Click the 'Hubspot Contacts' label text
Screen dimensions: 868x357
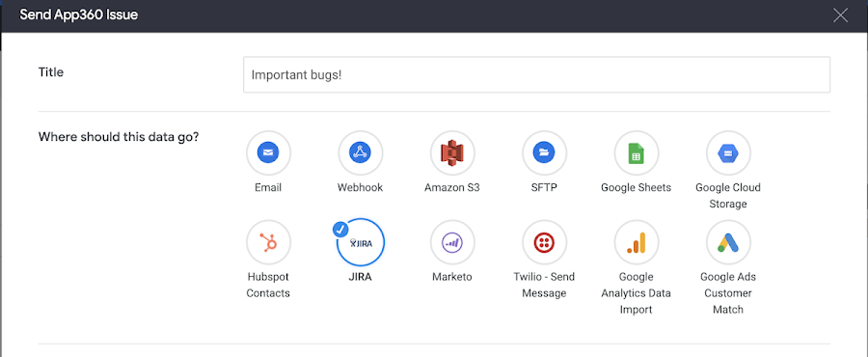pos(268,285)
